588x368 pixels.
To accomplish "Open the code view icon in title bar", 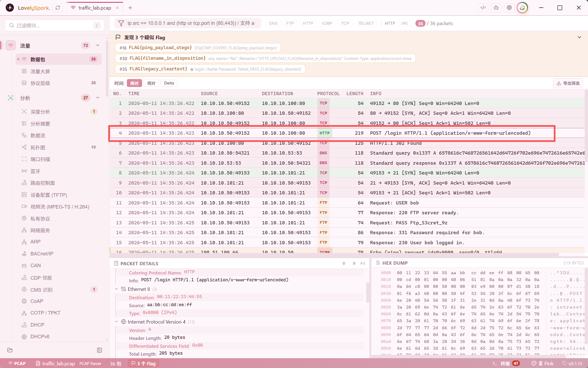I will point(483,8).
